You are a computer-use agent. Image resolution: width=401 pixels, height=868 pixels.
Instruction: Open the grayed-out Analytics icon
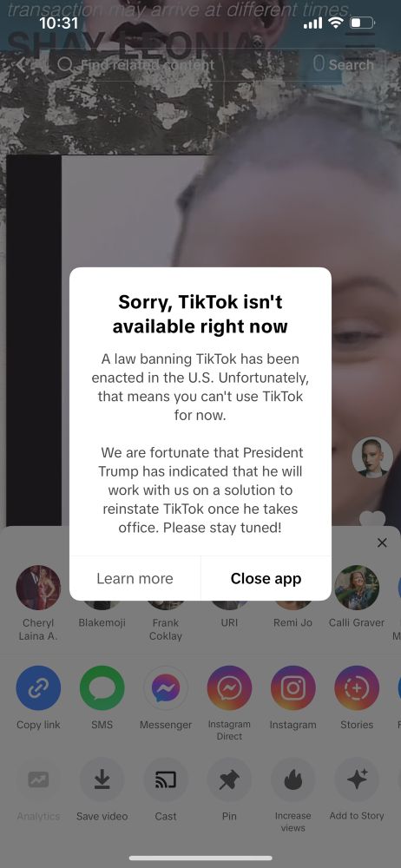coord(38,779)
